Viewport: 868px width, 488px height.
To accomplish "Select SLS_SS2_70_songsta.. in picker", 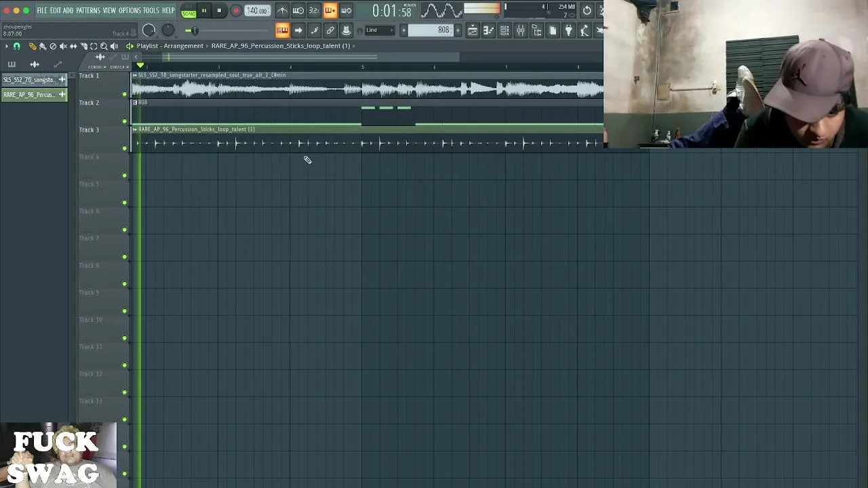I will (34, 80).
